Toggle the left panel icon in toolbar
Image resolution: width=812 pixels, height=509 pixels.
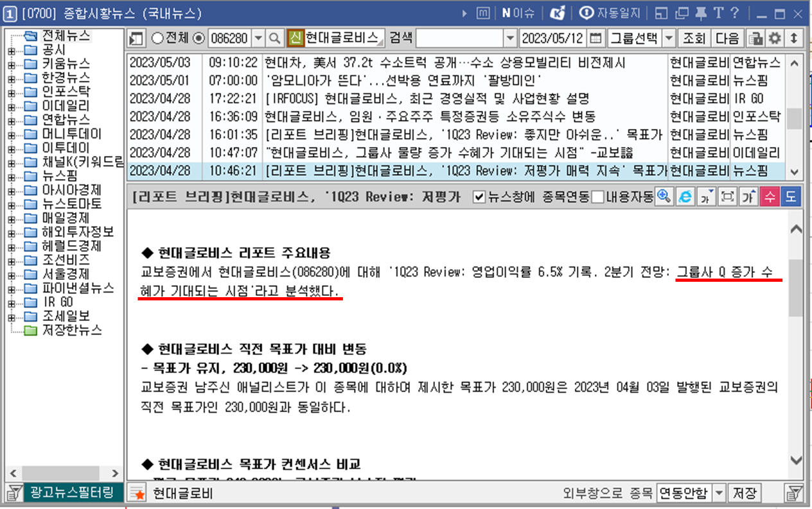(x=136, y=39)
